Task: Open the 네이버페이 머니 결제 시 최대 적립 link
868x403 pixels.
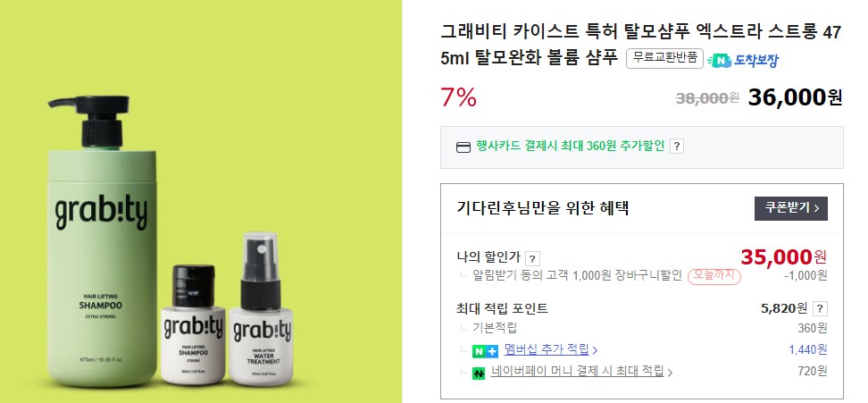Action: point(578,372)
